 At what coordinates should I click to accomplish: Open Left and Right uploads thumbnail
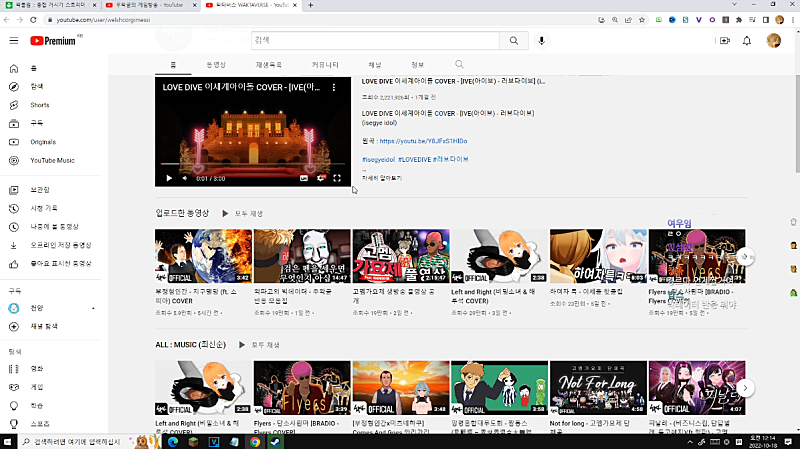pos(499,256)
